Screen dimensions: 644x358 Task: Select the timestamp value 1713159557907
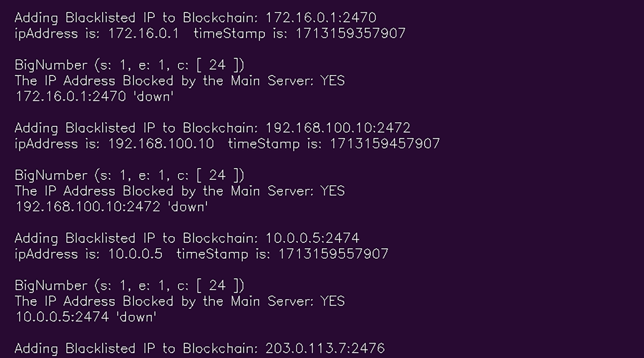pyautogui.click(x=333, y=254)
